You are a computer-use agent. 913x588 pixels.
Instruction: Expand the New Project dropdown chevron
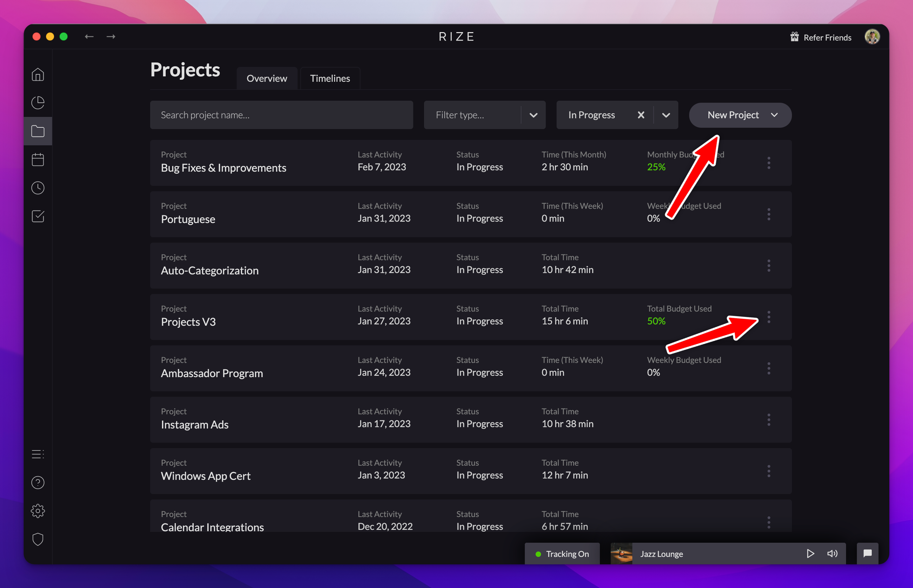(x=774, y=115)
